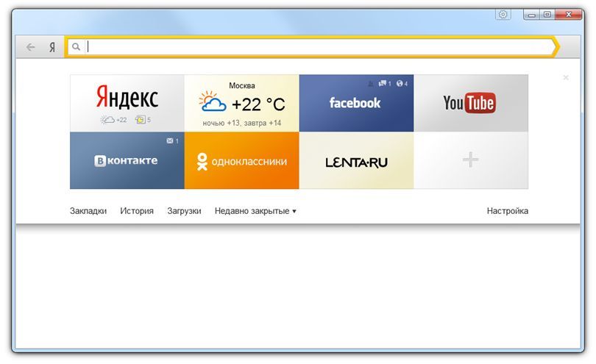The image size is (596, 364).
Task: Open the LENTA.RU tile
Action: tap(356, 160)
